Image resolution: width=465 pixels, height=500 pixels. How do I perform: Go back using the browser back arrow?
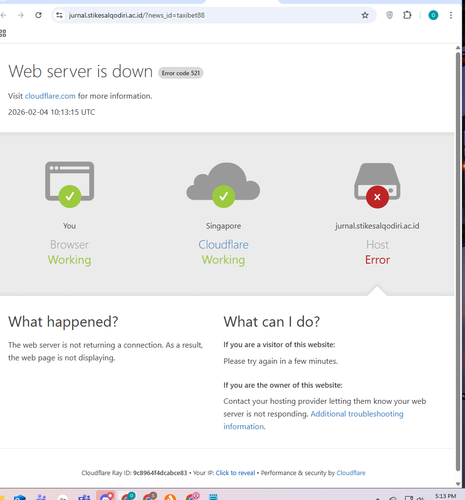(x=3, y=15)
